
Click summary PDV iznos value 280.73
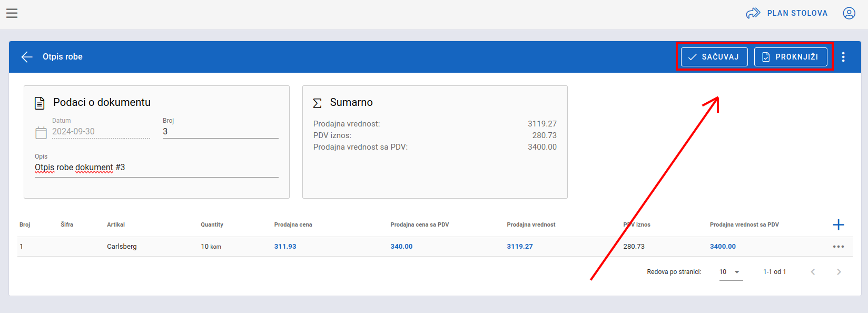544,135
